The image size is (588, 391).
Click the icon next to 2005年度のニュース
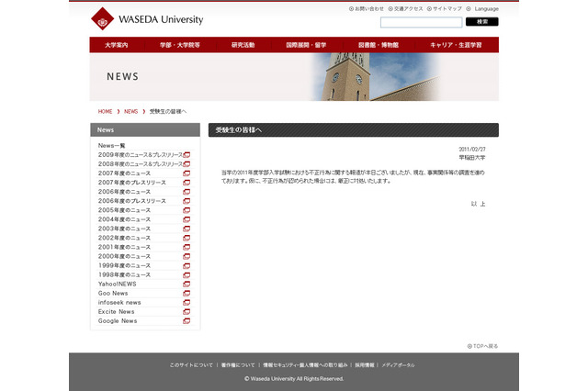pyautogui.click(x=187, y=210)
